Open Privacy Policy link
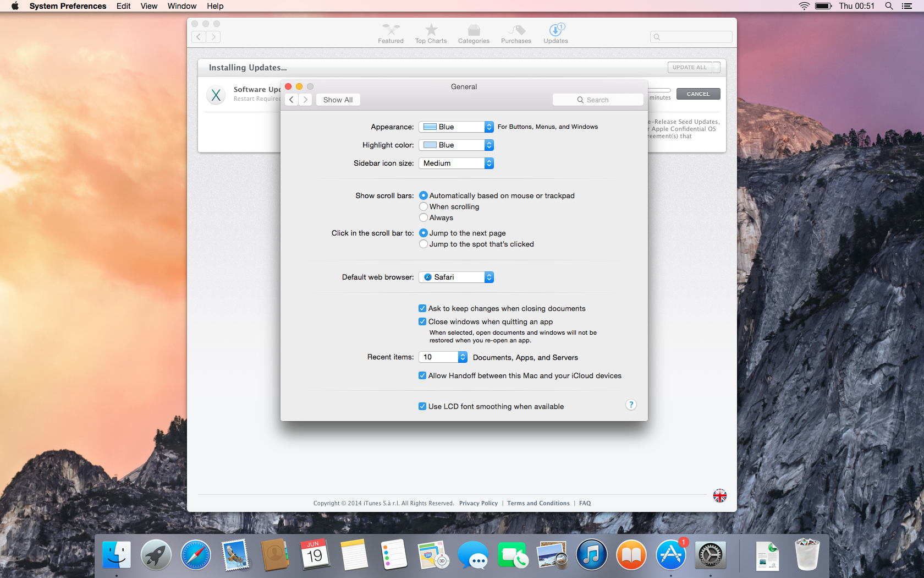 click(479, 503)
